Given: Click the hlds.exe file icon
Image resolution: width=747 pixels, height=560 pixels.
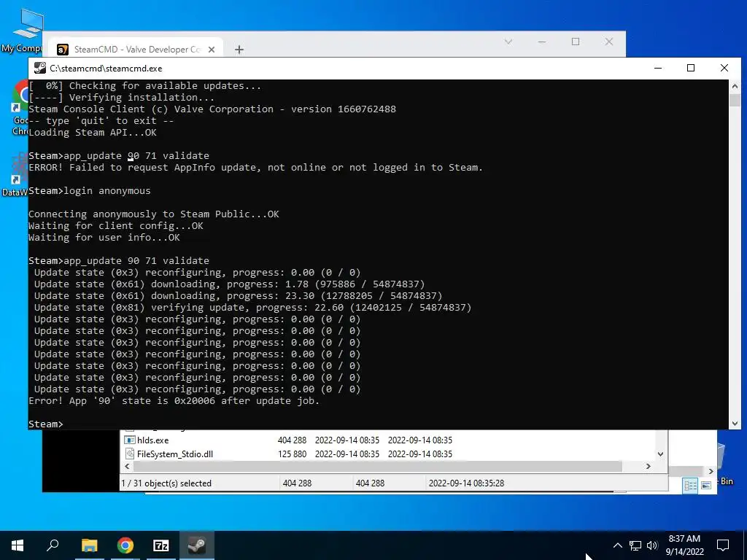Looking at the screenshot, I should pyautogui.click(x=130, y=440).
